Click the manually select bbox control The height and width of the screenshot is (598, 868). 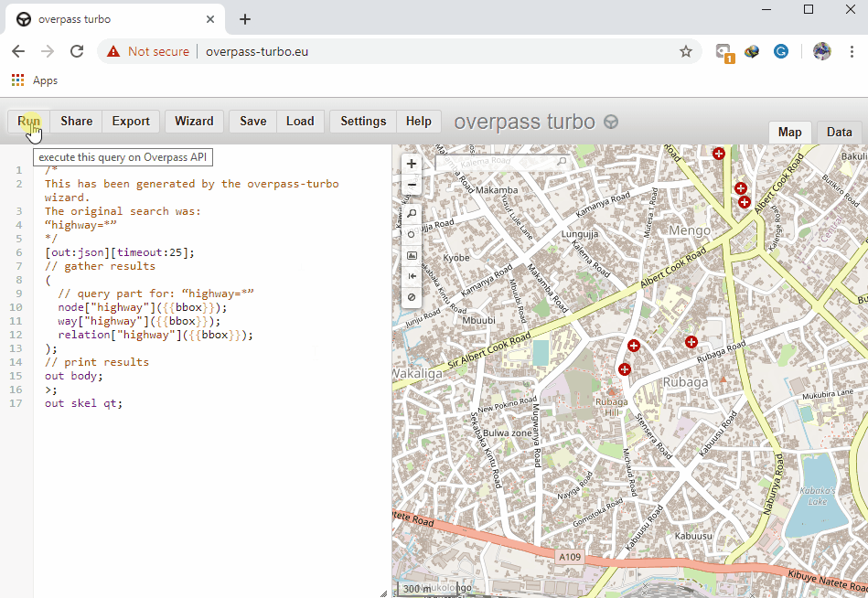click(x=412, y=256)
